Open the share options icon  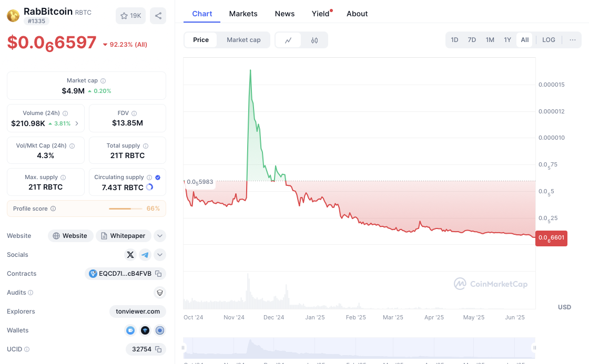pyautogui.click(x=158, y=16)
